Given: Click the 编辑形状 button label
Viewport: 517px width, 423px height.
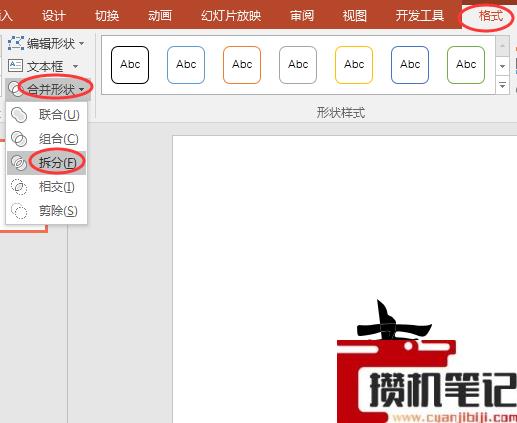Looking at the screenshot, I should pyautogui.click(x=51, y=43).
